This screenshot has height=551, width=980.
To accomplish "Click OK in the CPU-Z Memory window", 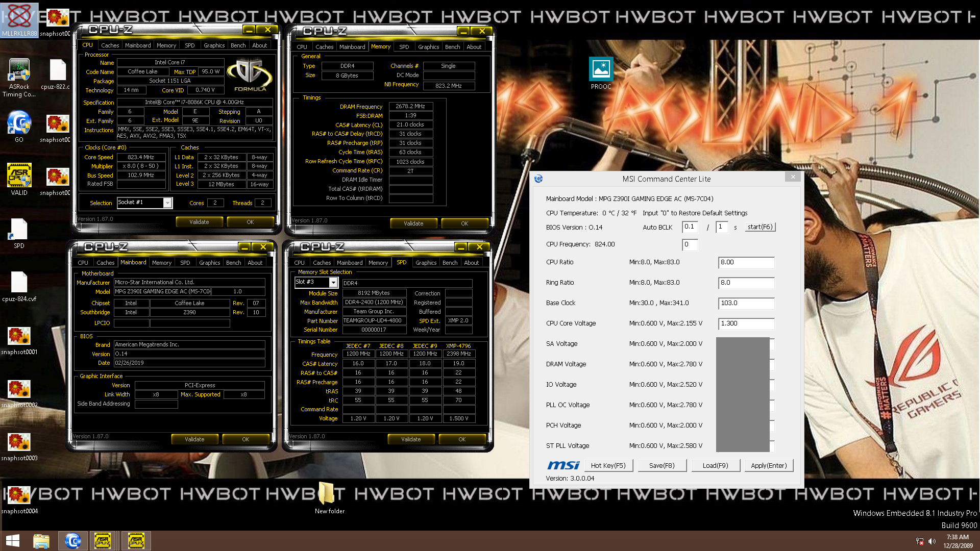I will pyautogui.click(x=464, y=223).
